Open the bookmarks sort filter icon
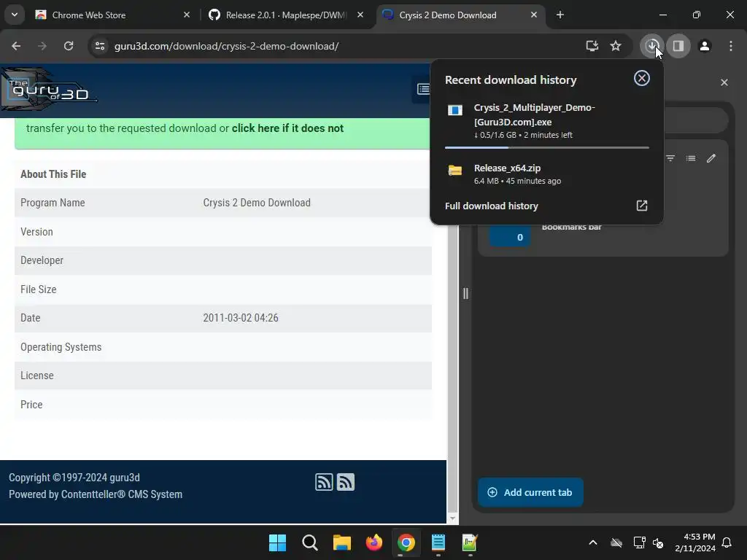747x560 pixels. click(670, 158)
